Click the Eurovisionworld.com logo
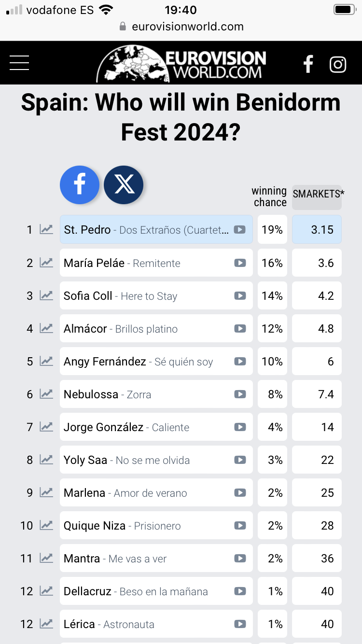This screenshot has width=362, height=644. pos(181,64)
